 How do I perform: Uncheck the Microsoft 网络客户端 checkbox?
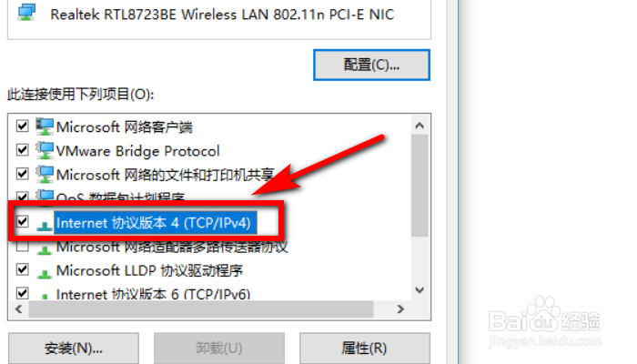click(23, 126)
